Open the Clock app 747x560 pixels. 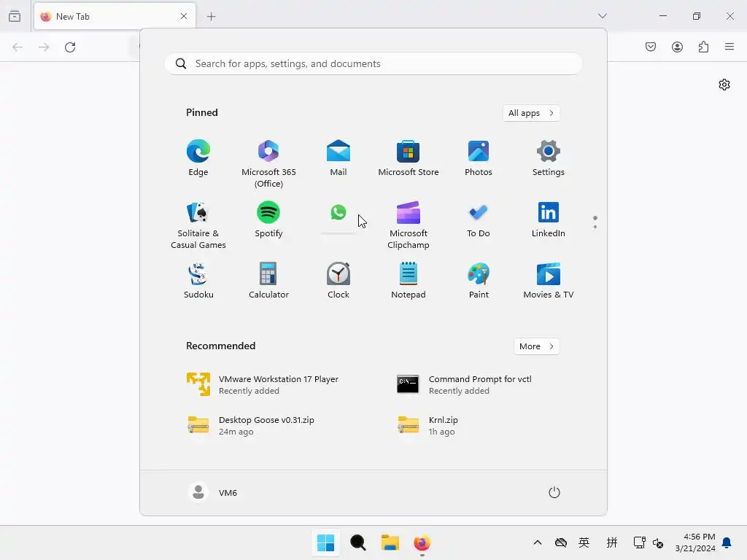click(338, 281)
